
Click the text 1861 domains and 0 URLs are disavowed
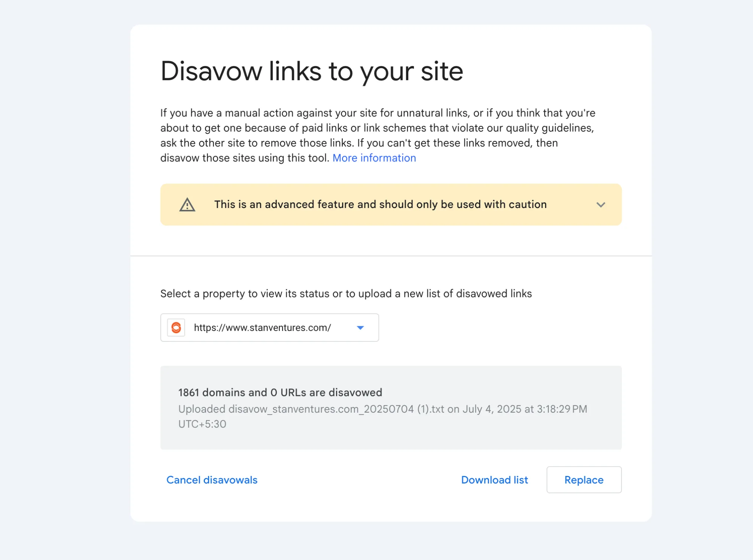pyautogui.click(x=280, y=392)
